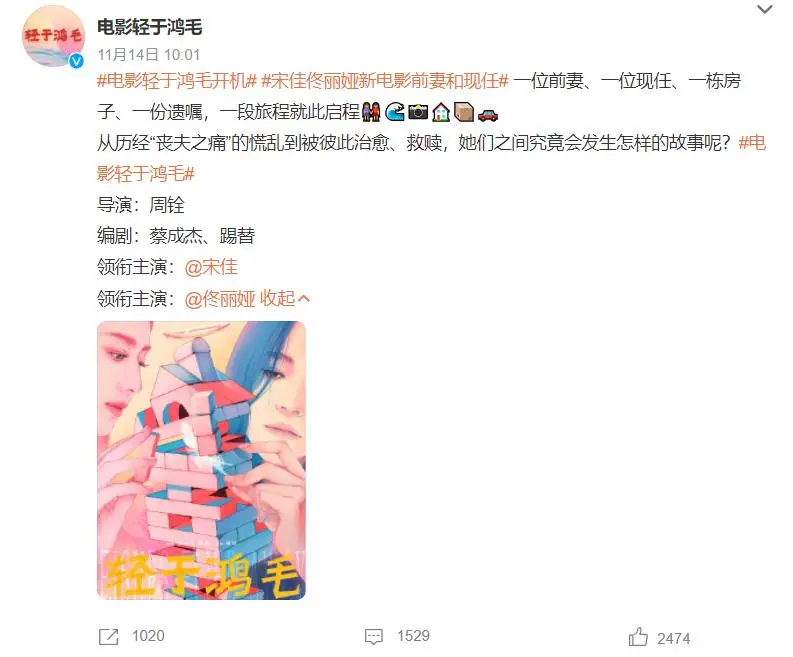The image size is (793, 657).
Task: Open hashtag #宋佳佟丽娅新电影前妻和现任#
Action: [x=384, y=81]
